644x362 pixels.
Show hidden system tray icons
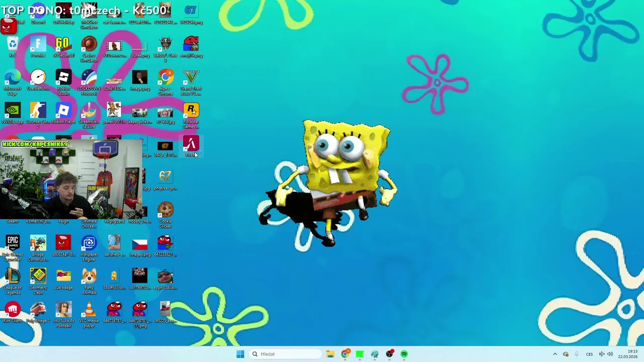(x=555, y=354)
